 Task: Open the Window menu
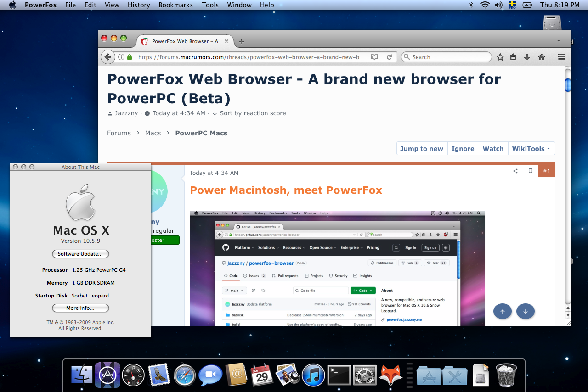(239, 5)
